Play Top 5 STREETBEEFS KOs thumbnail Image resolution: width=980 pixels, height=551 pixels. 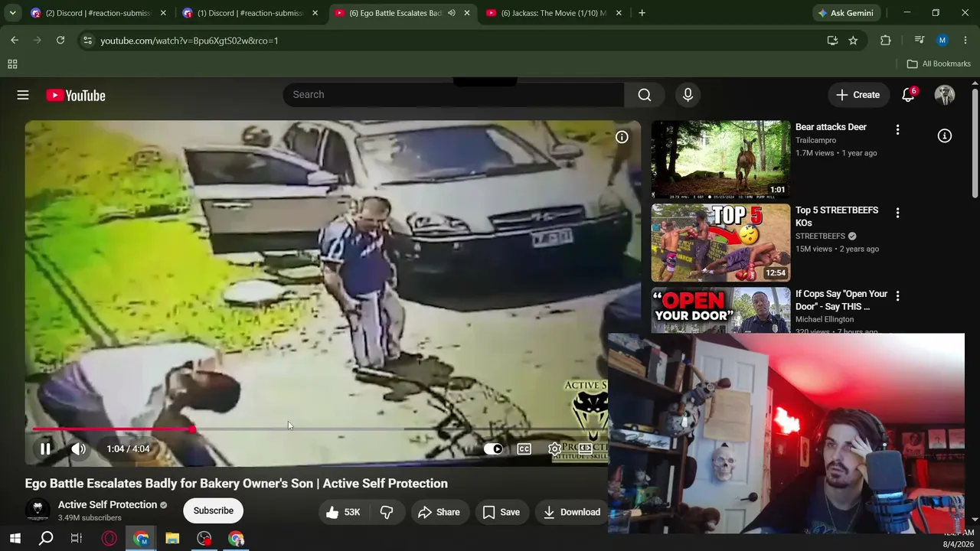click(x=720, y=243)
